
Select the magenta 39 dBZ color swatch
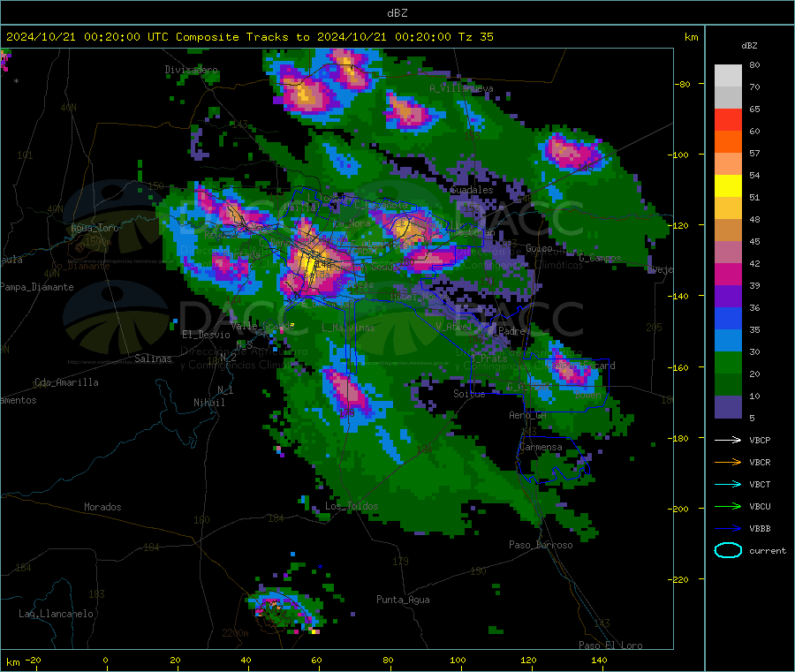point(728,274)
